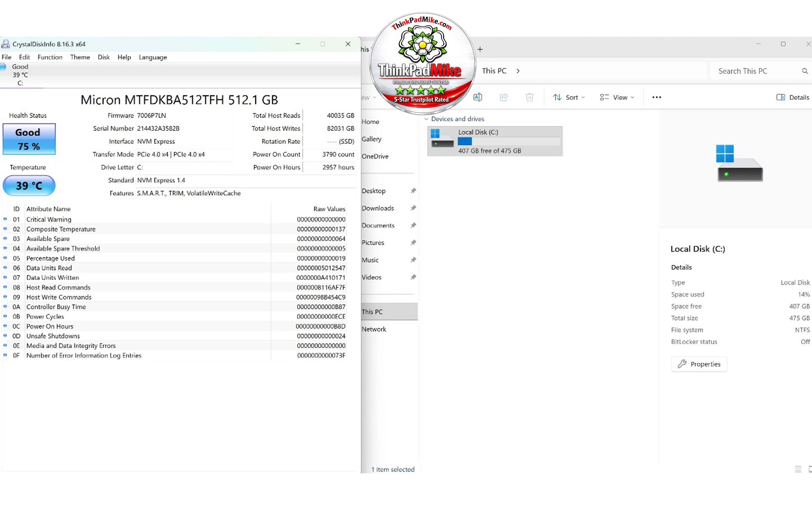Click the Serial Number value 214432A3582B
Screen dimensions: 812x510
tap(158, 128)
